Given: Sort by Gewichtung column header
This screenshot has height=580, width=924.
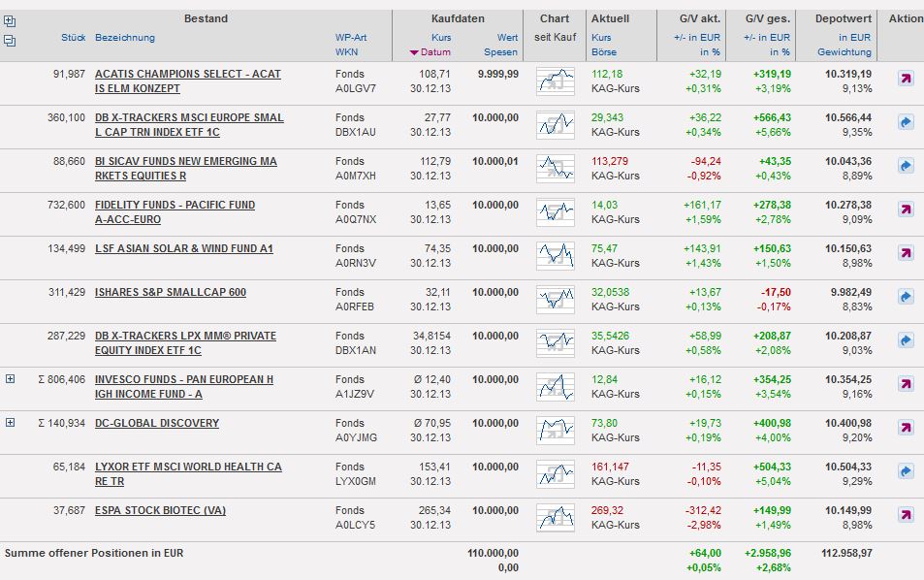Looking at the screenshot, I should (844, 51).
